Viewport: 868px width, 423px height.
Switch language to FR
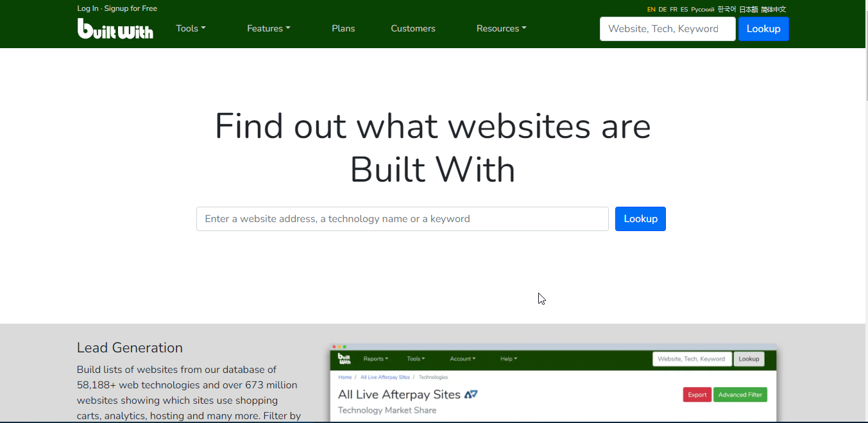point(674,10)
